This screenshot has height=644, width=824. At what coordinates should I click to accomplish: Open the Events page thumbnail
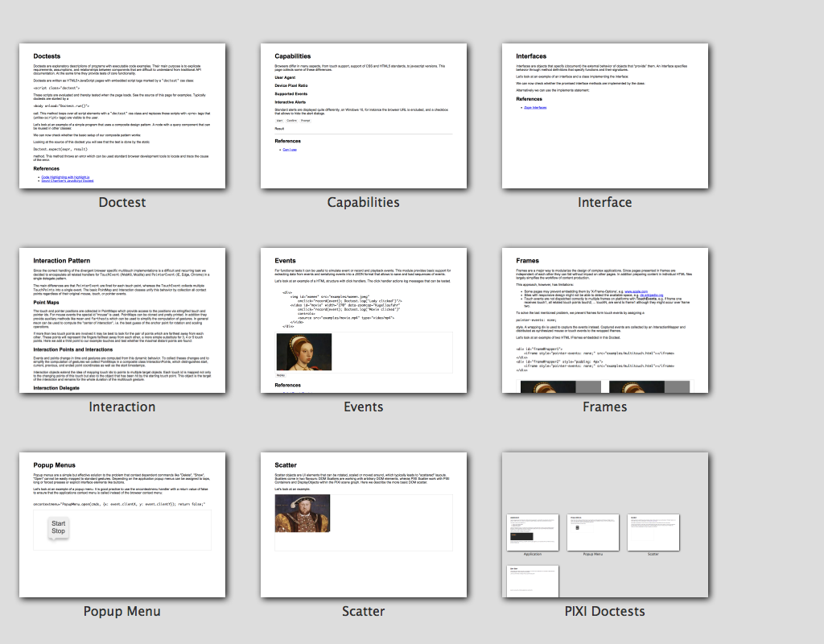pos(364,320)
